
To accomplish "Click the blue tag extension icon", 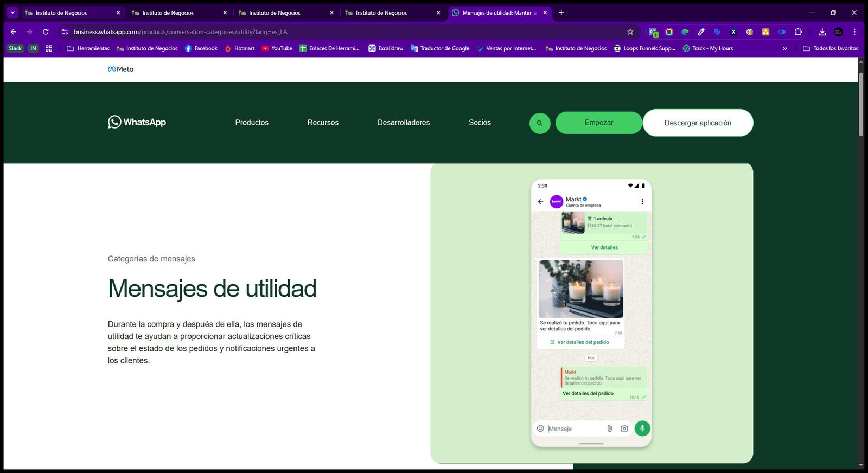I will click(x=717, y=32).
